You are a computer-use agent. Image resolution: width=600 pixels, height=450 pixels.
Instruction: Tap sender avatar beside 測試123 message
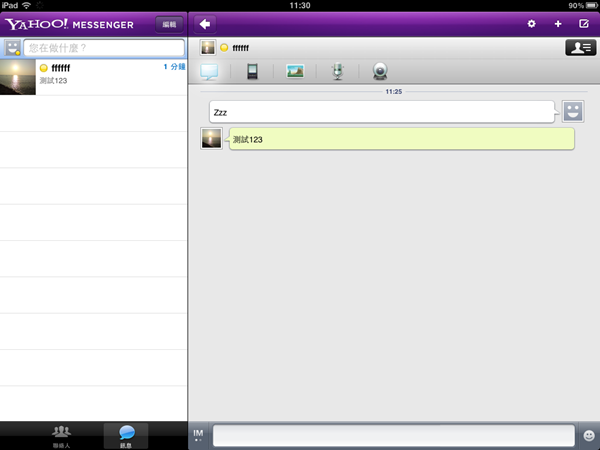(211, 138)
